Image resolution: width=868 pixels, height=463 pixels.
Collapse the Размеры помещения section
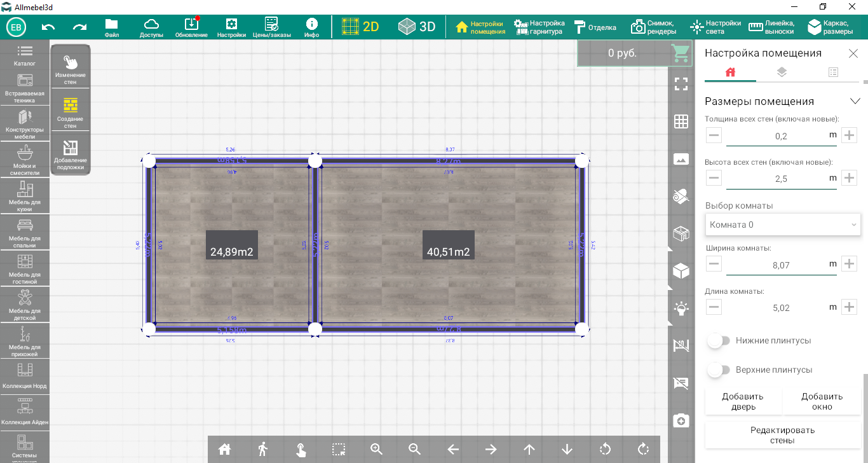point(855,101)
